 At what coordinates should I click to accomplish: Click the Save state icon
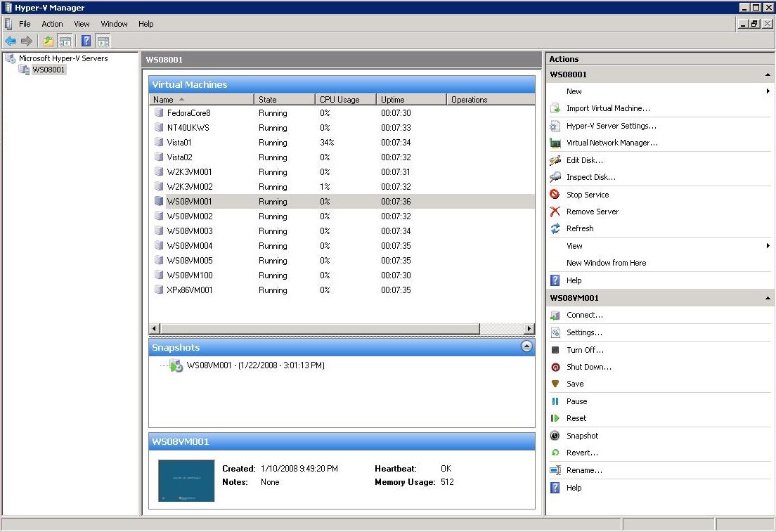(x=555, y=384)
